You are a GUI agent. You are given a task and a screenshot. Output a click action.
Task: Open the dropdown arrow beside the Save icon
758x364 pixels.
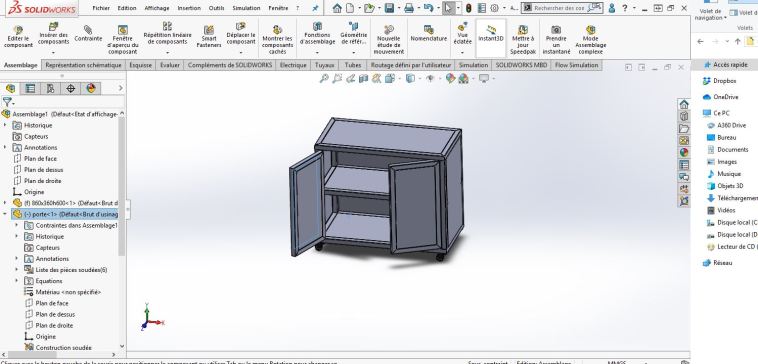(398, 8)
